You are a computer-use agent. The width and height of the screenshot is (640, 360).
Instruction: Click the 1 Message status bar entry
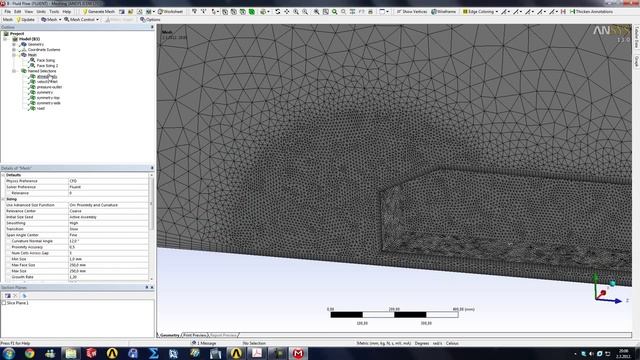[x=204, y=343]
